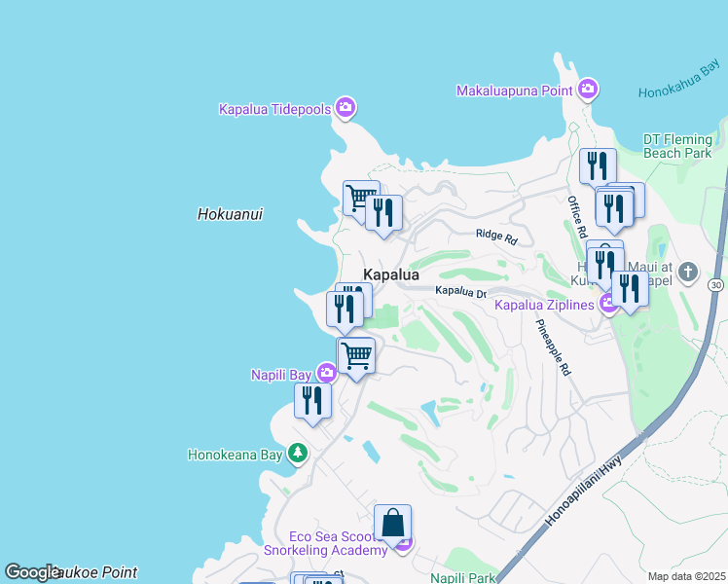Open the Makaluapuna Point label
The image size is (728, 584).
click(x=515, y=91)
